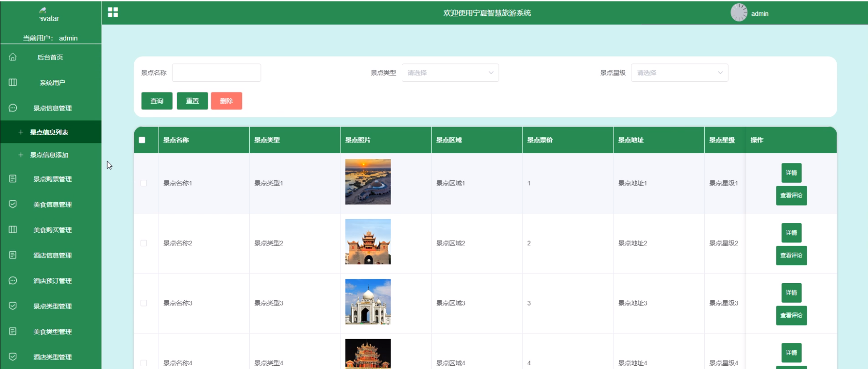The image size is (868, 369).
Task: Click the plus icon beside 景点信息列表
Action: click(x=21, y=132)
